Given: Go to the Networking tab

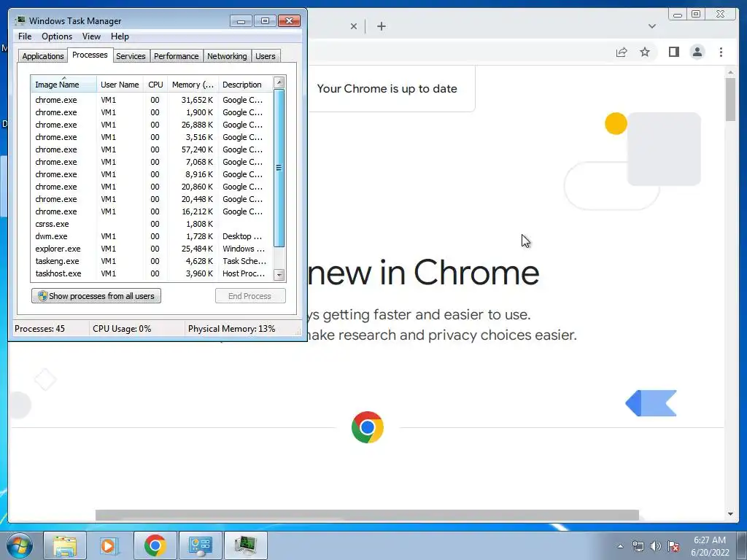Looking at the screenshot, I should coord(227,56).
